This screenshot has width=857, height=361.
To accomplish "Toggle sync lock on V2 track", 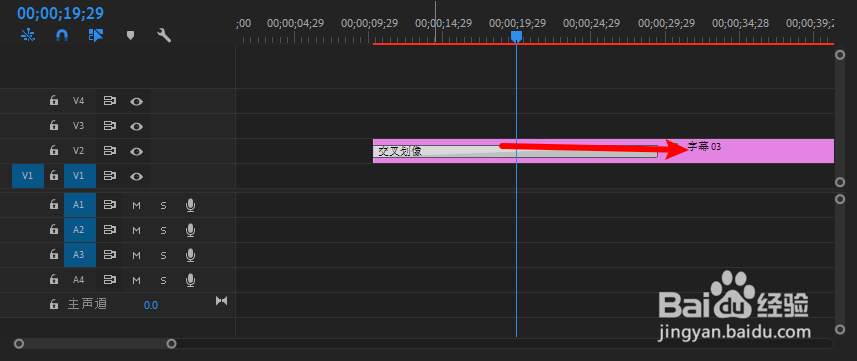I will pyautogui.click(x=110, y=150).
